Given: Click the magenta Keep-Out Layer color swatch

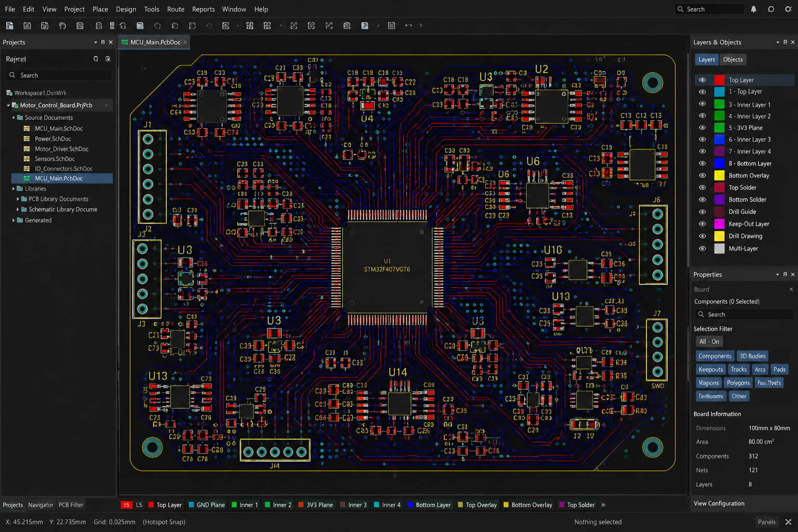Looking at the screenshot, I should (x=719, y=224).
